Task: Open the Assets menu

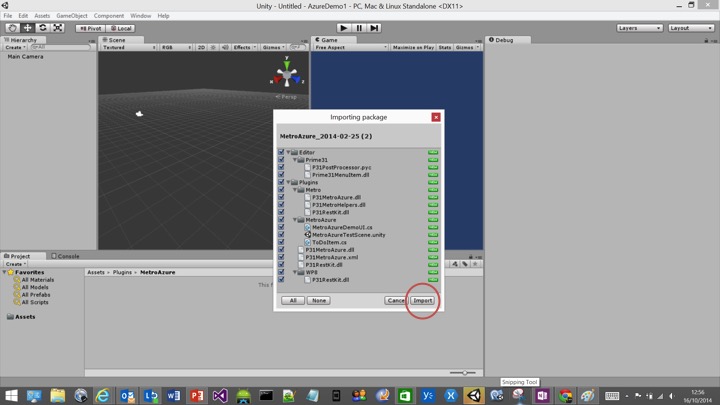Action: [42, 16]
